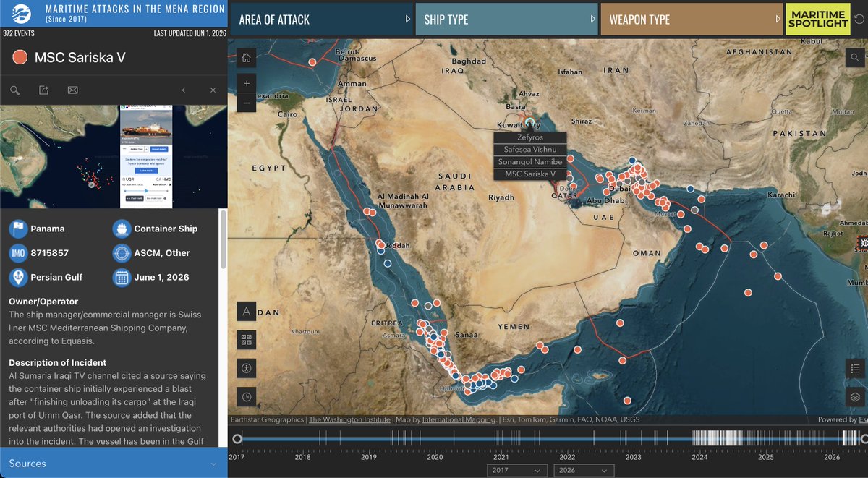Open the International Mapping link

[459, 419]
